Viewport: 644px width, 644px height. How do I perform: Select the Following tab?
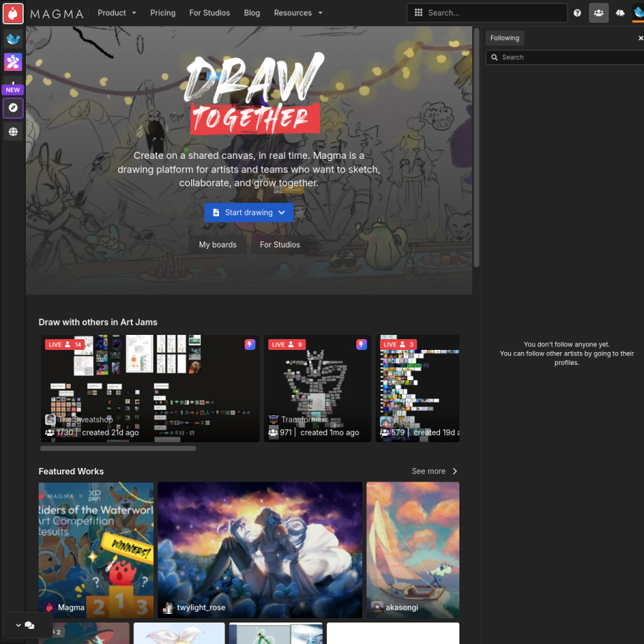[x=504, y=38]
